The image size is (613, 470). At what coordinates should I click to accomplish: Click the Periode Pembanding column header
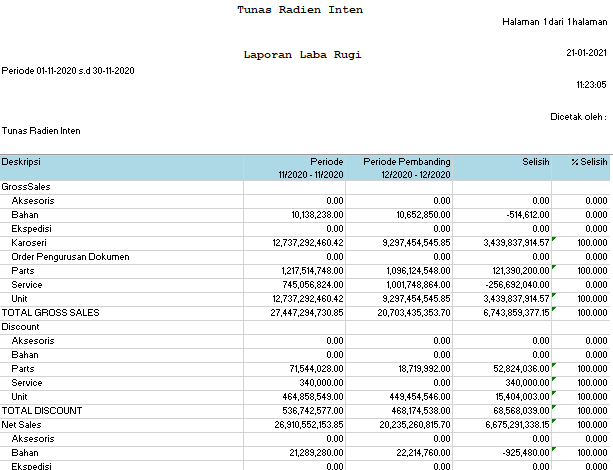(x=399, y=168)
